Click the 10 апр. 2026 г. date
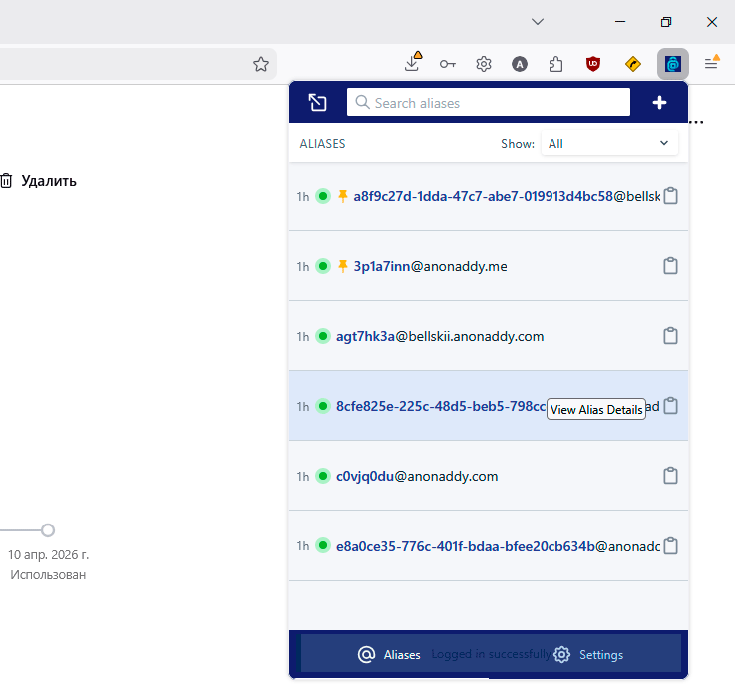The width and height of the screenshot is (735, 700). tap(48, 554)
